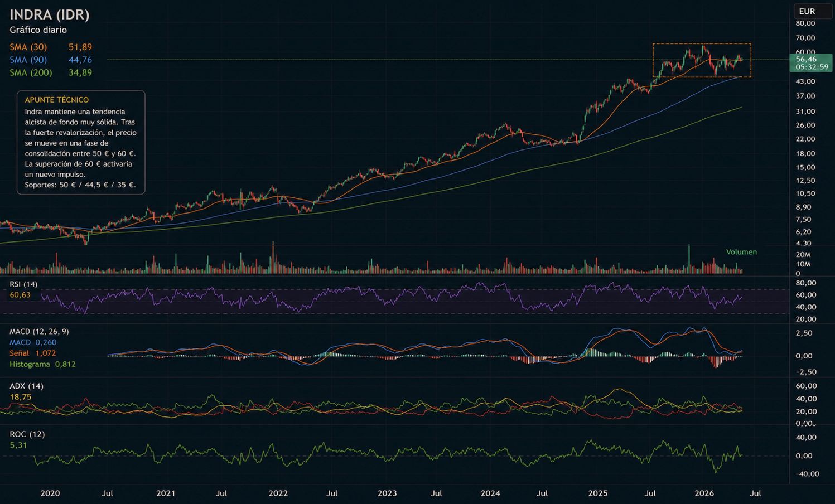Select the ADX value 18,75
Image resolution: width=835 pixels, height=504 pixels.
[20, 398]
